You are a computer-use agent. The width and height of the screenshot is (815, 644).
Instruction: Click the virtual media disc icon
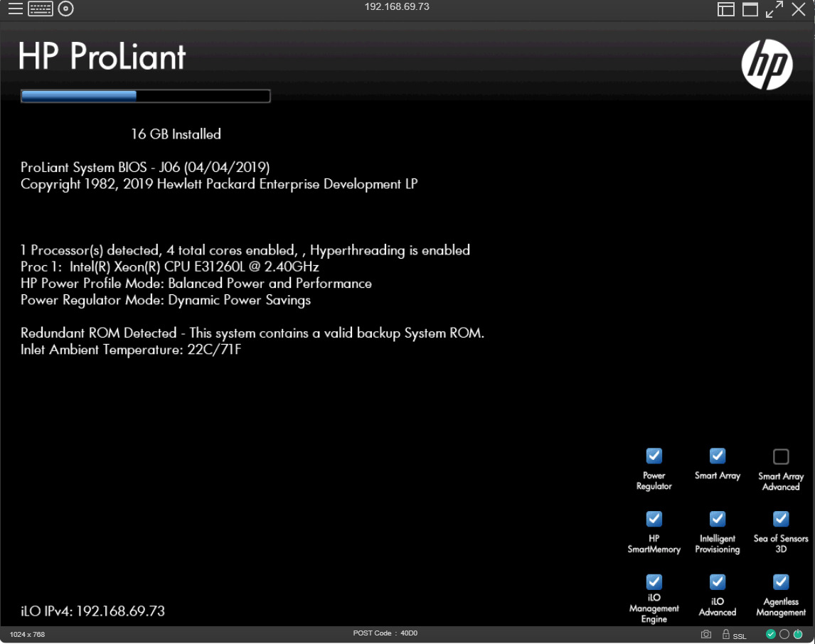pos(65,9)
